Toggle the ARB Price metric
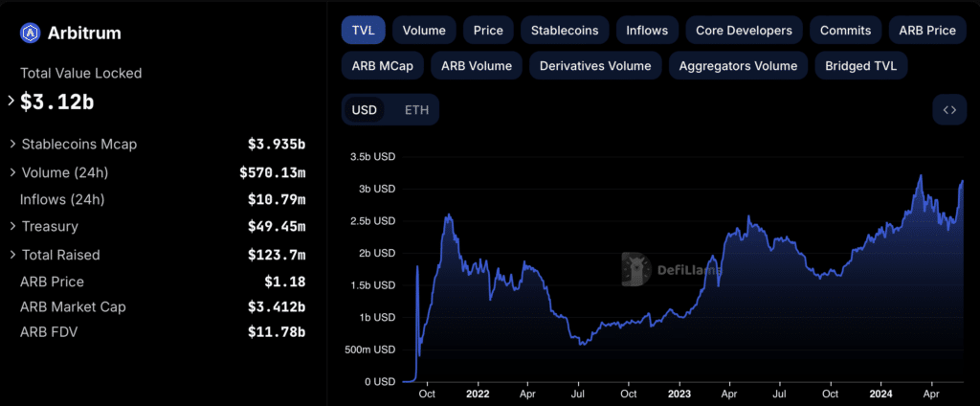The width and height of the screenshot is (980, 406). coord(927,30)
